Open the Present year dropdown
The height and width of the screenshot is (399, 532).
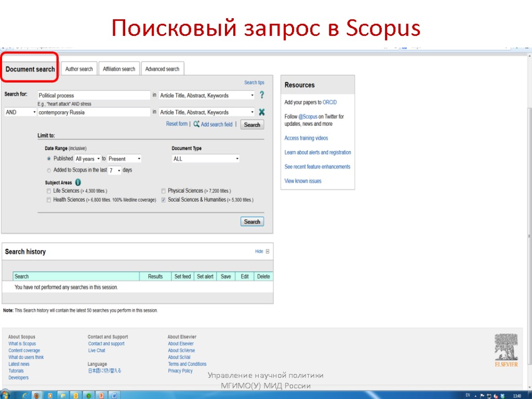[124, 158]
